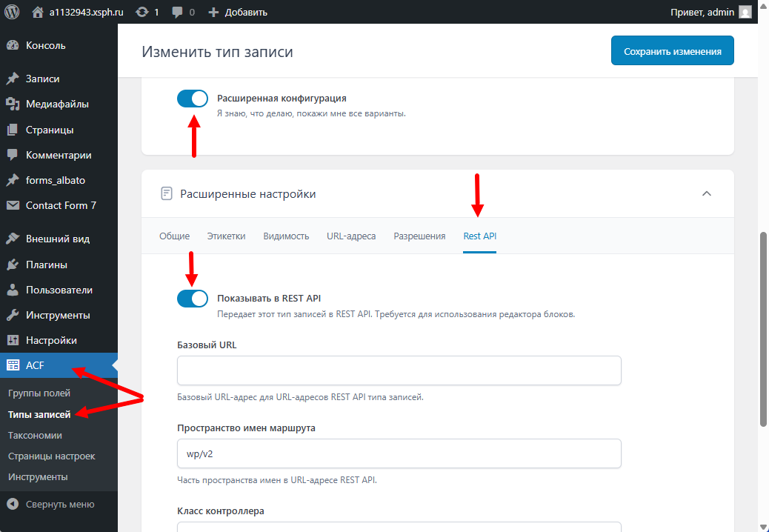Disable the Показывать в REST API toggle
This screenshot has height=532, width=769.
coord(193,299)
